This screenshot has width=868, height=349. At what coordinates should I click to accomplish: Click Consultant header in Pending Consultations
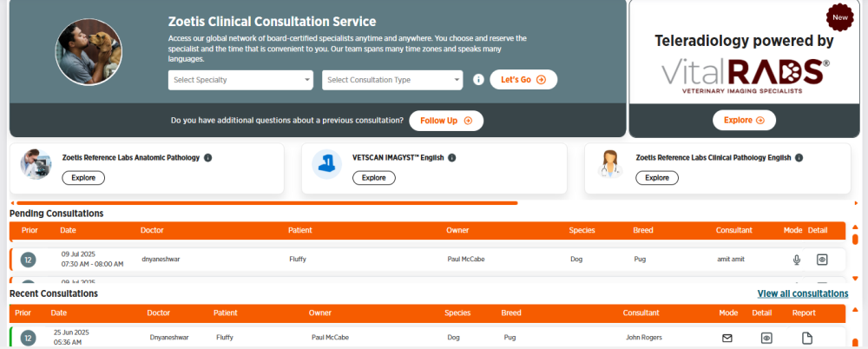tap(734, 230)
